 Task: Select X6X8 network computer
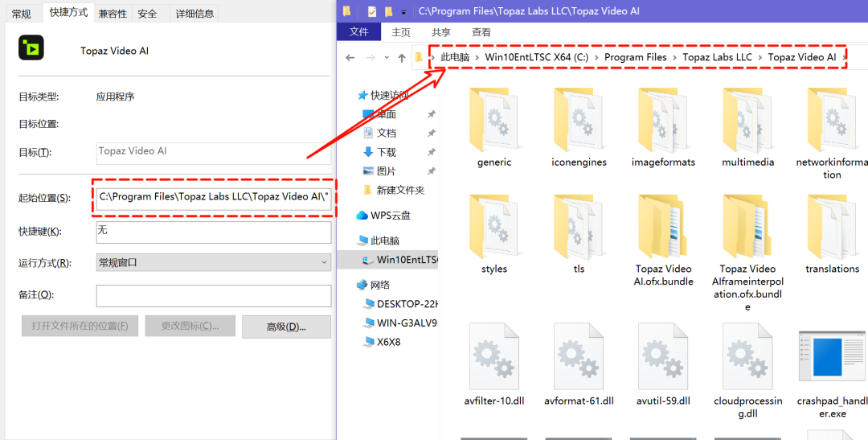pyautogui.click(x=382, y=342)
